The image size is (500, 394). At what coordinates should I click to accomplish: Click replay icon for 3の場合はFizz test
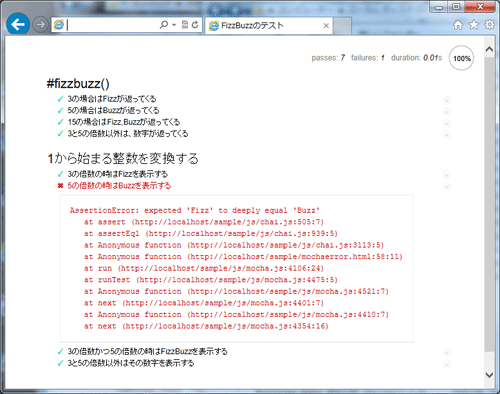click(447, 100)
